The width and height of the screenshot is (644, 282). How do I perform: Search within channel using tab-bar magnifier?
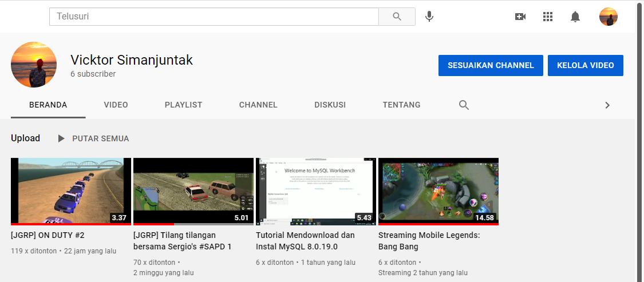pyautogui.click(x=464, y=105)
